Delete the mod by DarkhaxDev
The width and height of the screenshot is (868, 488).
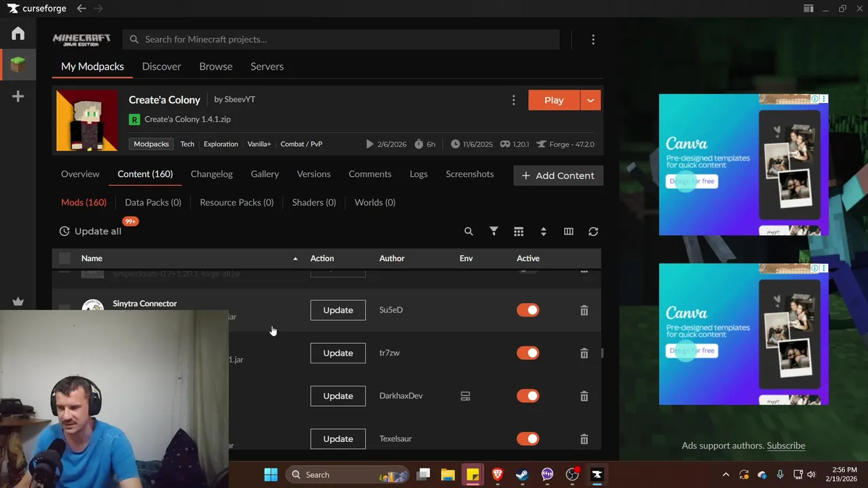(x=584, y=396)
